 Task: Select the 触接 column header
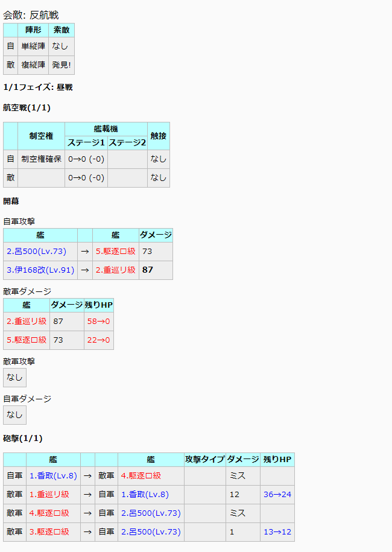[x=158, y=136]
